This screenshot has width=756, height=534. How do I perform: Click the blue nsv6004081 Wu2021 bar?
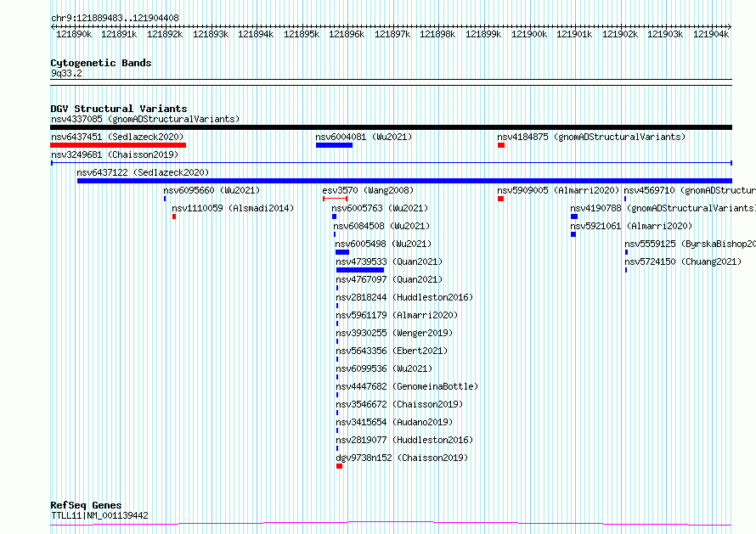(x=334, y=145)
